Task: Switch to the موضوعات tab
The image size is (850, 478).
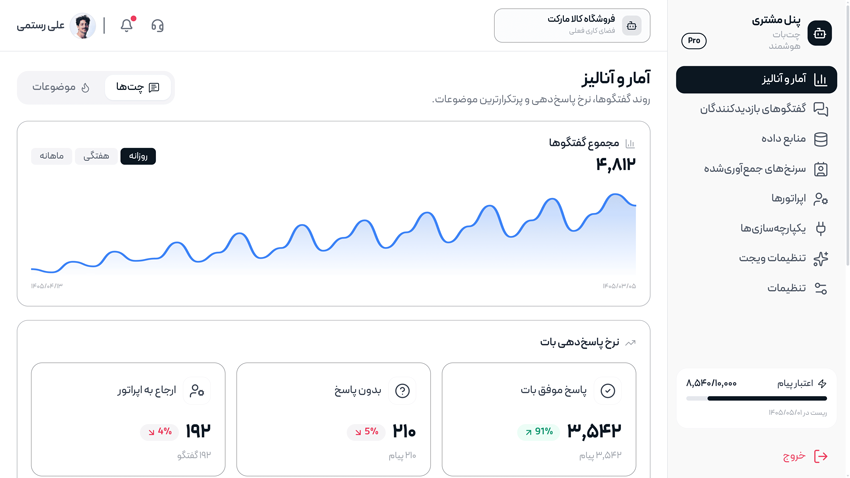Action: [x=61, y=87]
